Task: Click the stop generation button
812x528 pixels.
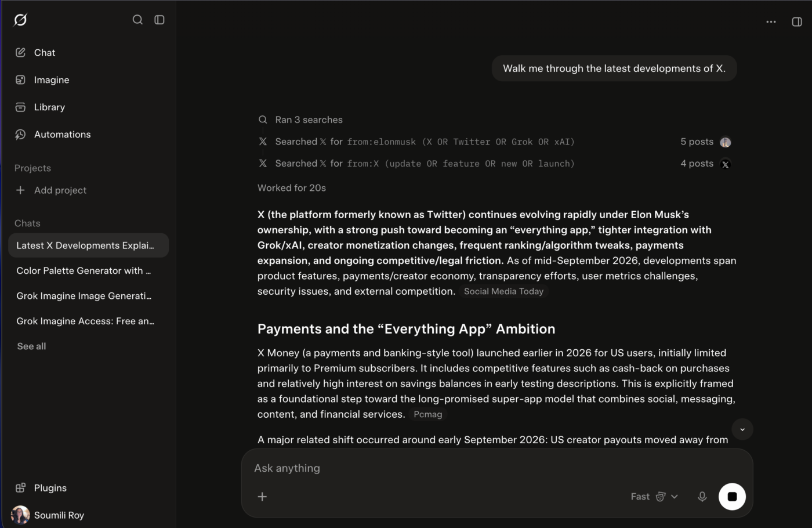Action: tap(732, 497)
